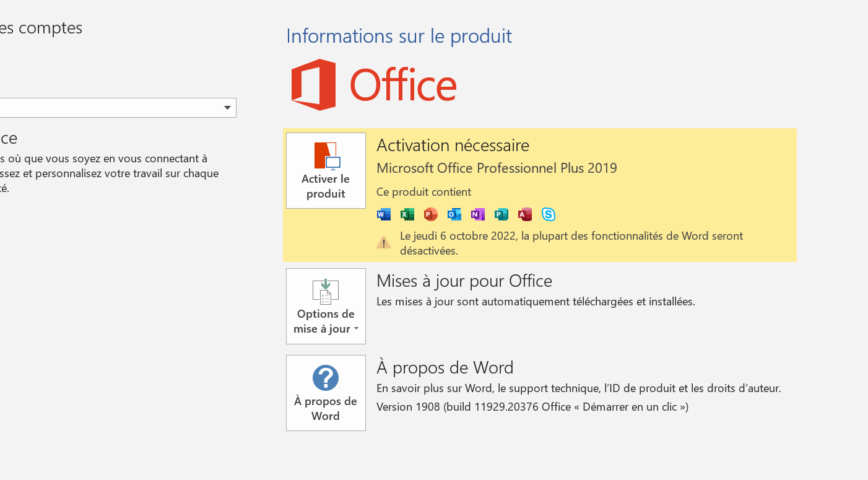Click the À propos de Word heading
The image size is (868, 480).
click(445, 368)
